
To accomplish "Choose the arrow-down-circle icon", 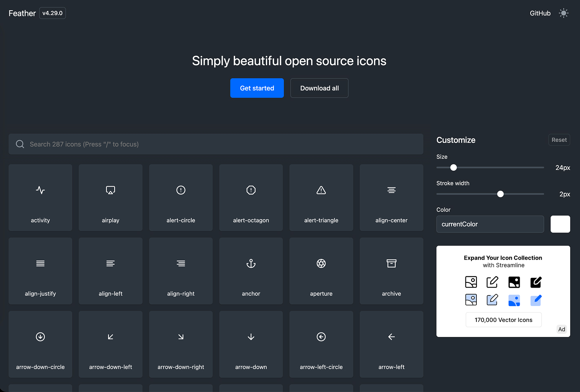I will click(x=40, y=344).
